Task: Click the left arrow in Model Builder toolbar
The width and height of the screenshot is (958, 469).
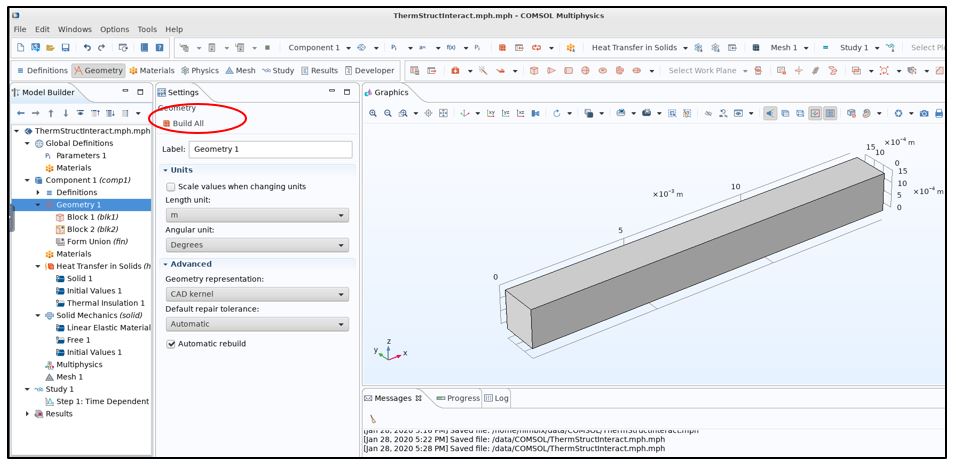Action: pyautogui.click(x=21, y=114)
